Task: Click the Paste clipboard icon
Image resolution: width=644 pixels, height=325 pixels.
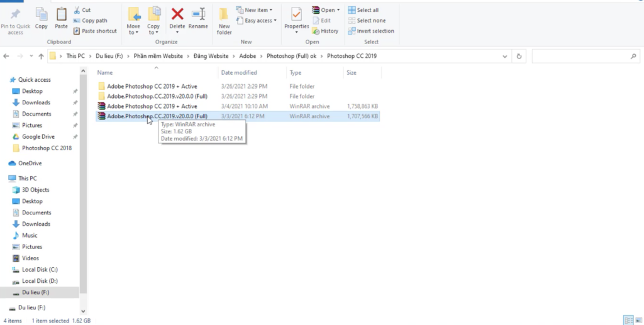Action: [61, 14]
